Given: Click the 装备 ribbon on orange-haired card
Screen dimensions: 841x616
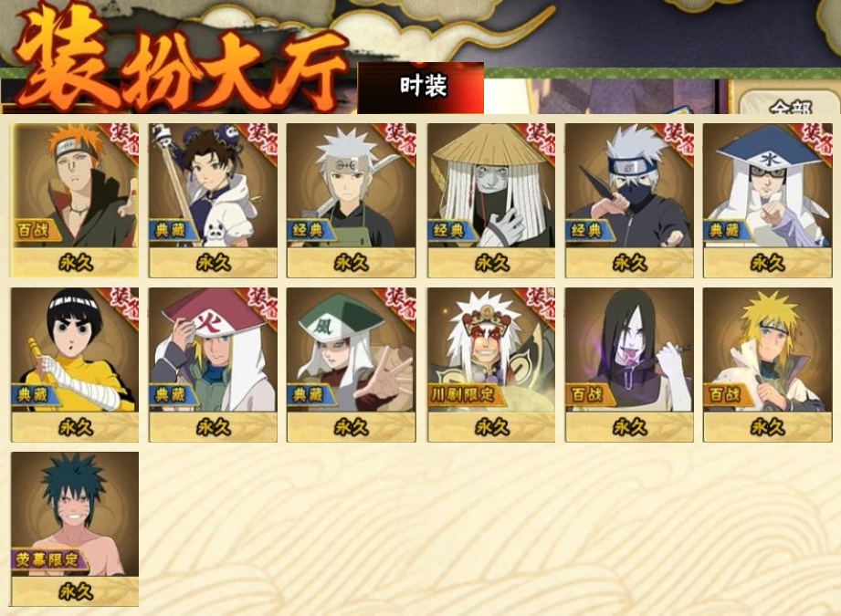Looking at the screenshot, I should click(121, 141).
